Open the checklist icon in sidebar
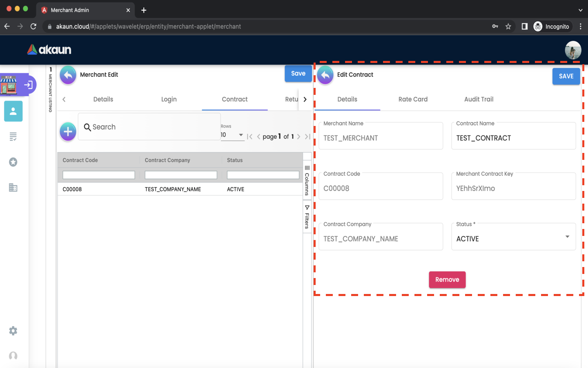 click(x=13, y=137)
